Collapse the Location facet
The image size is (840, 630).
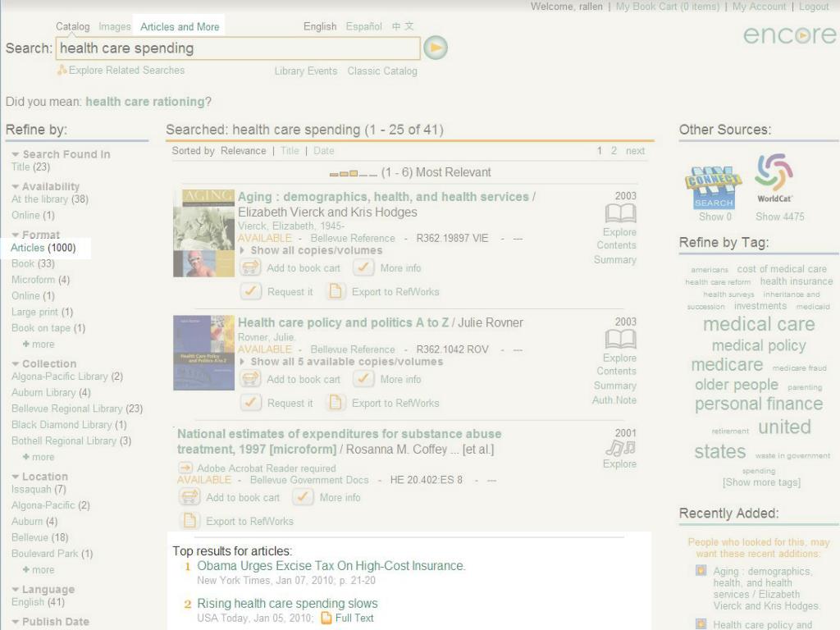pos(15,477)
